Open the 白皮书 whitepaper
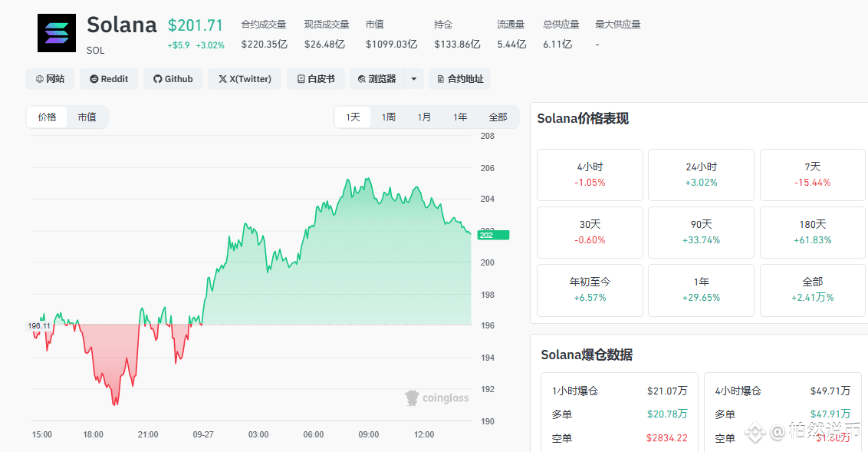Screen dimensions: 868x452 [316, 79]
